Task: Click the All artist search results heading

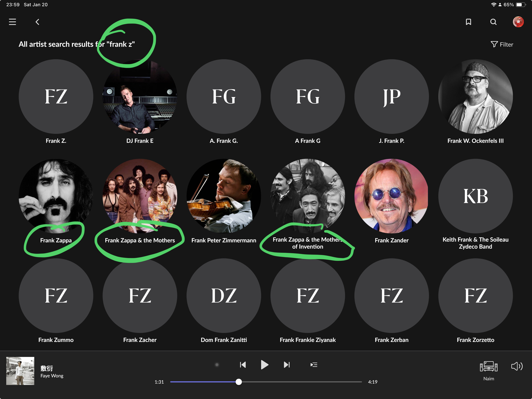Action: (x=77, y=44)
